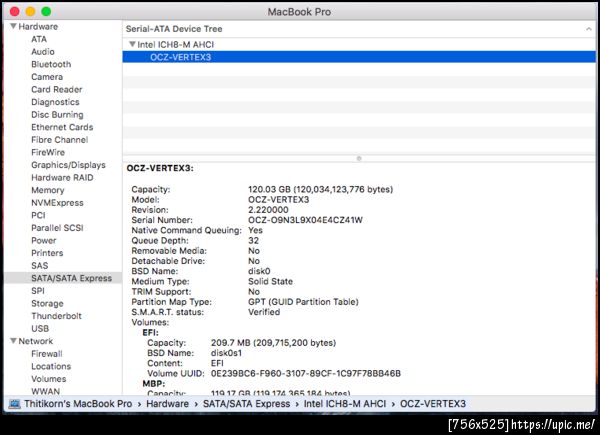Select WWAN under Network
Image resolution: width=600 pixels, height=435 pixels.
coord(46,391)
